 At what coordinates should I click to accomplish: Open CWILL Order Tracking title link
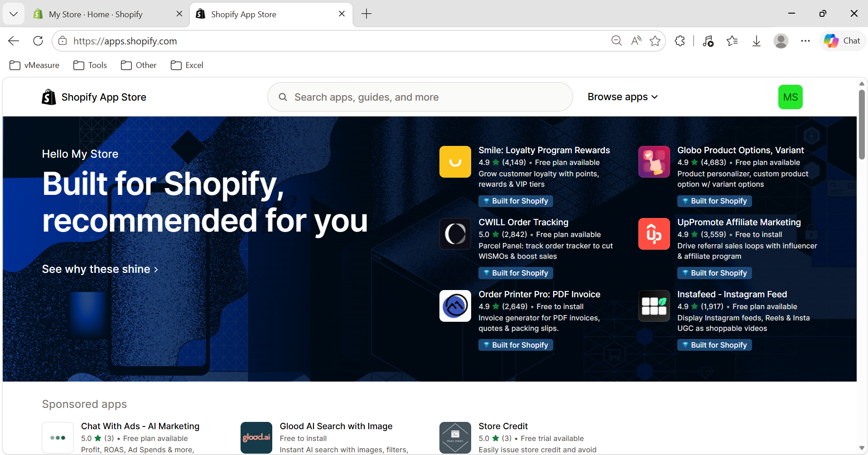[x=523, y=222]
